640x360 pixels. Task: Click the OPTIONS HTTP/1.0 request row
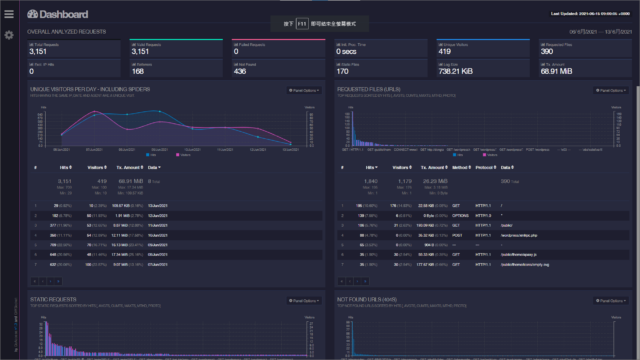click(x=483, y=216)
